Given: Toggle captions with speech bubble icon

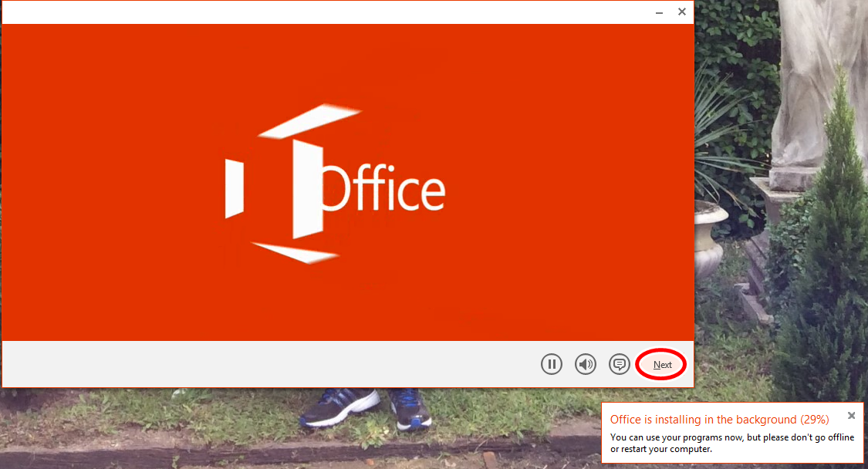Looking at the screenshot, I should (620, 364).
